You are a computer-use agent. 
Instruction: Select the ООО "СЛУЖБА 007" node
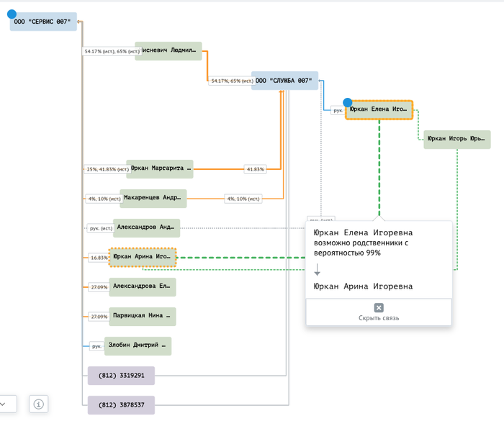pos(285,81)
